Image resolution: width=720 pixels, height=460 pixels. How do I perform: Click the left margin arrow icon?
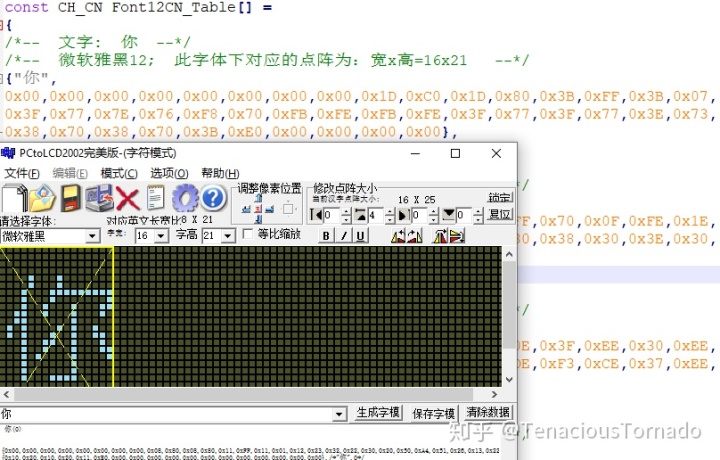(316, 215)
